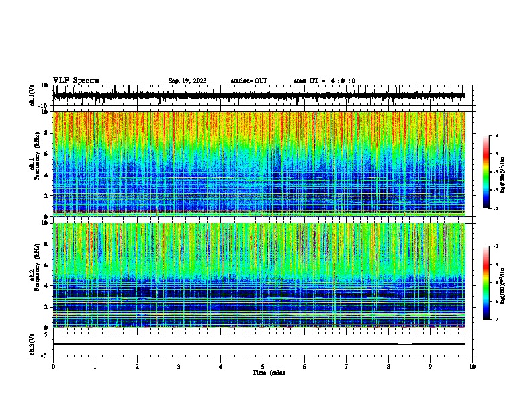Click the '-3' label on ch.2 color scale

[x=495, y=246]
